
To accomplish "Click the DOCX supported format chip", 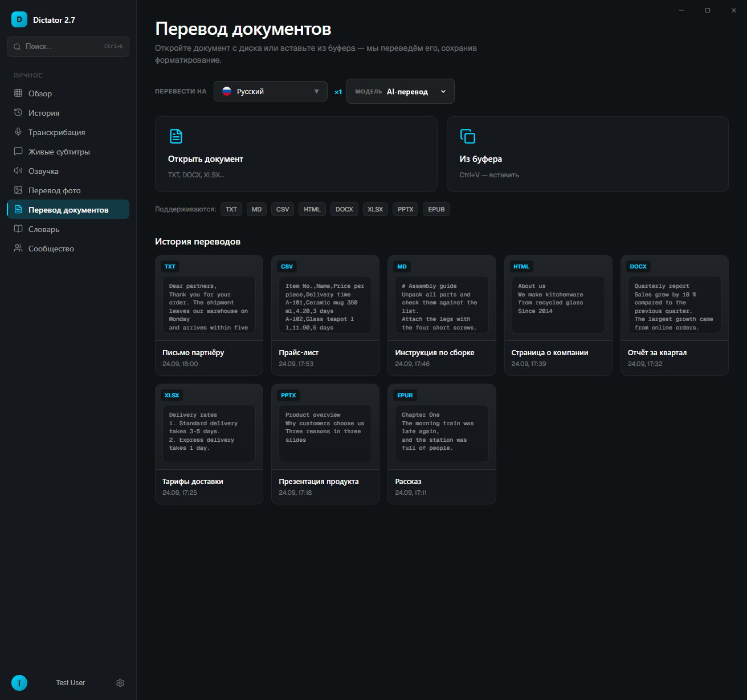I will click(x=344, y=209).
